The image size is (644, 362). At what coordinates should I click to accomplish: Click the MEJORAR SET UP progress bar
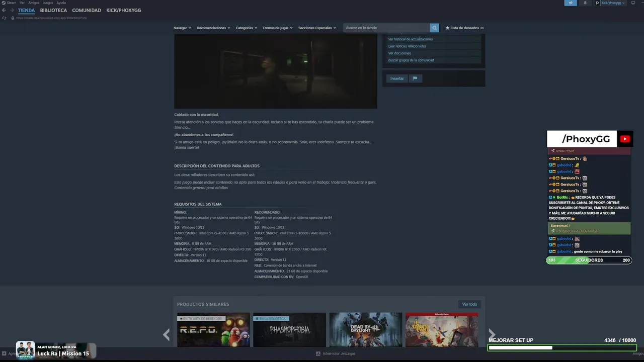coord(562,347)
